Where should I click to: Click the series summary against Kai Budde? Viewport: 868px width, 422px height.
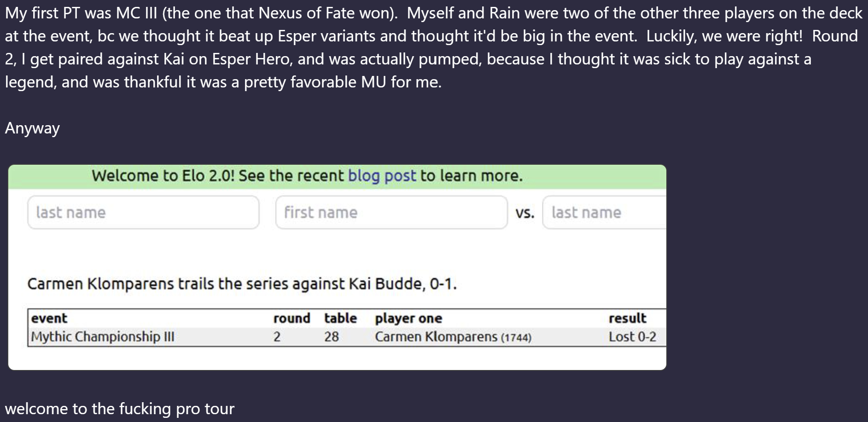(242, 284)
